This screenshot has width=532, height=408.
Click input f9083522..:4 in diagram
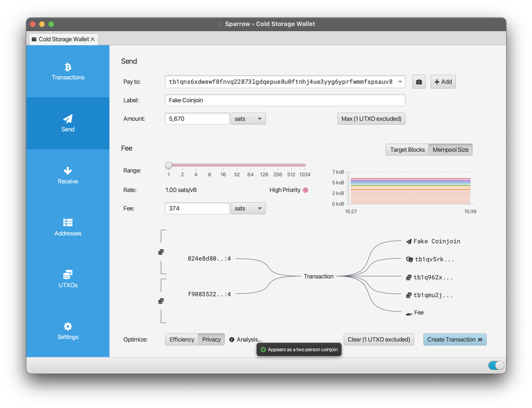point(210,294)
